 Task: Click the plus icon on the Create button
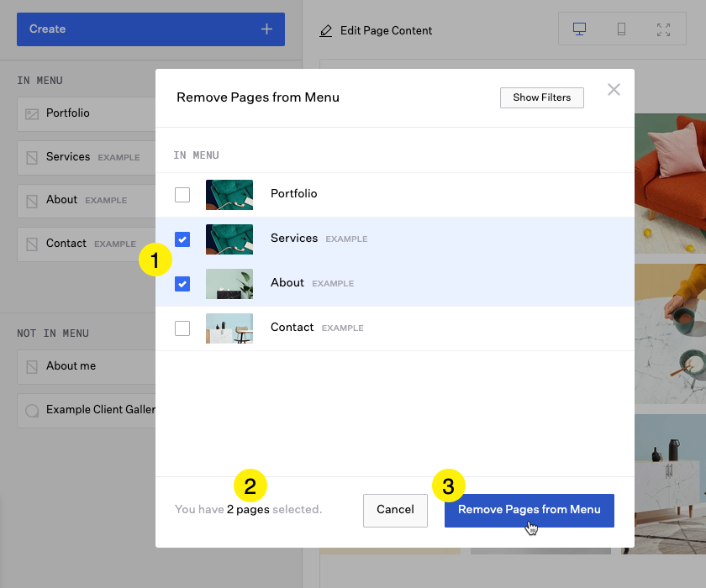[x=266, y=29]
